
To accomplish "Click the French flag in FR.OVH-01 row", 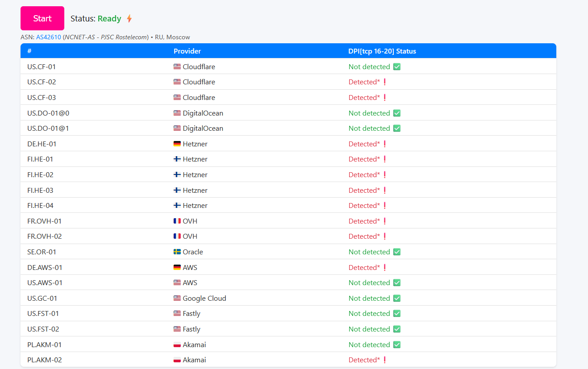I will coord(177,221).
